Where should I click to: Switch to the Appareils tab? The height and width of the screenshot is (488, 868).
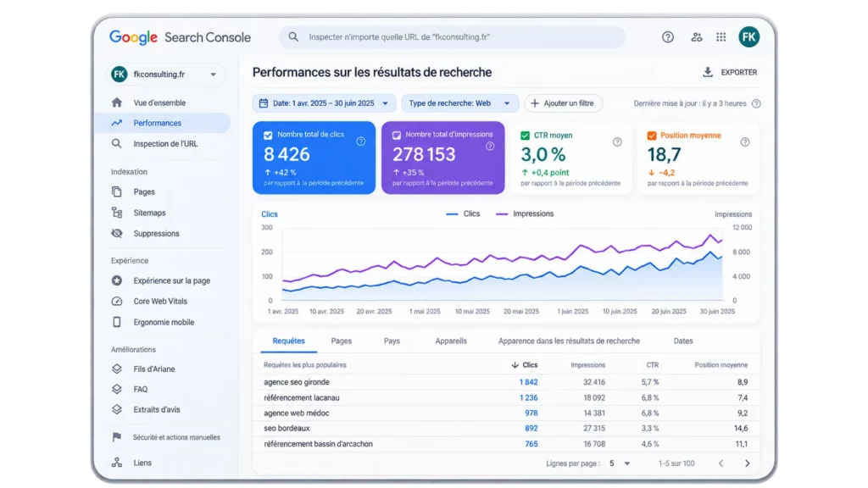pos(451,341)
